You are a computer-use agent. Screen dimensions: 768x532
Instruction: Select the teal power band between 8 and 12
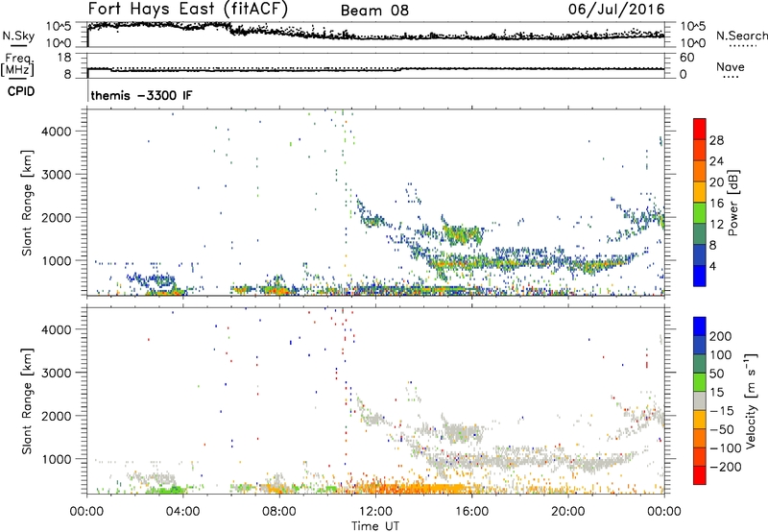[700, 234]
